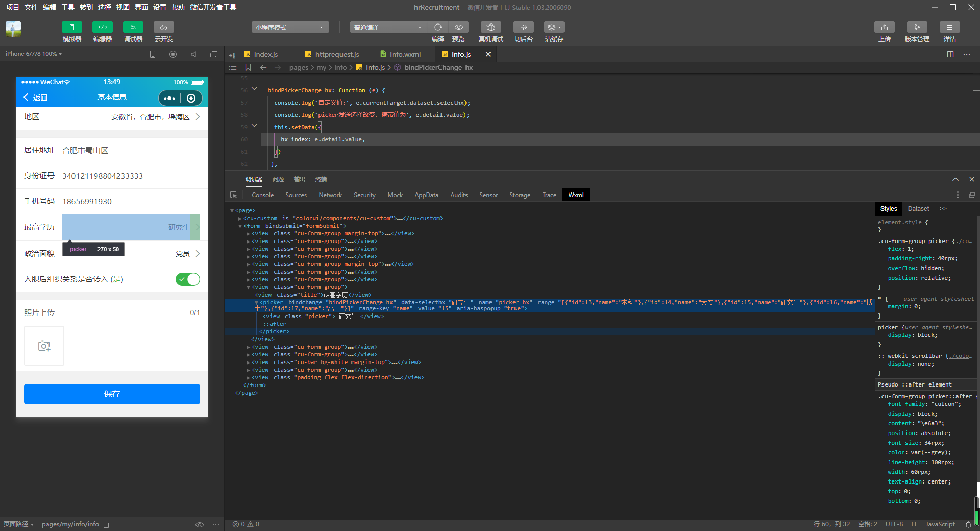Viewport: 980px width, 531px height.
Task: Switch to the info.wxml editor tab
Action: point(405,54)
